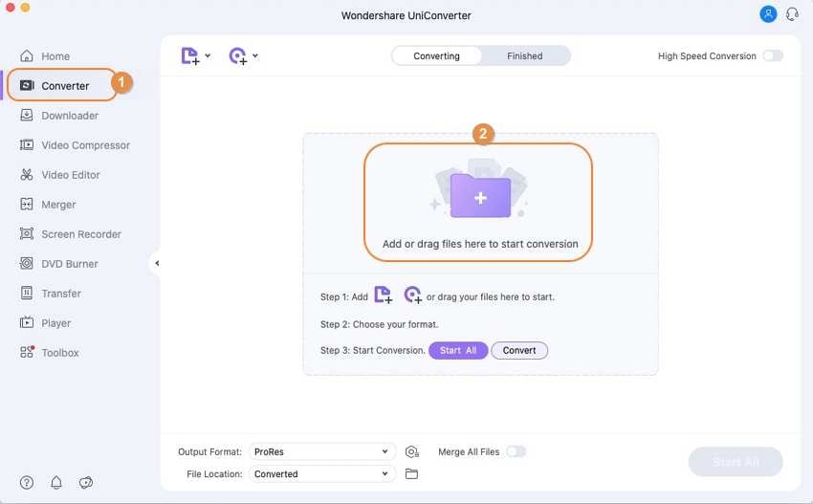Expand the Add Files dropdown arrow
Image resolution: width=813 pixels, height=504 pixels.
(x=208, y=55)
